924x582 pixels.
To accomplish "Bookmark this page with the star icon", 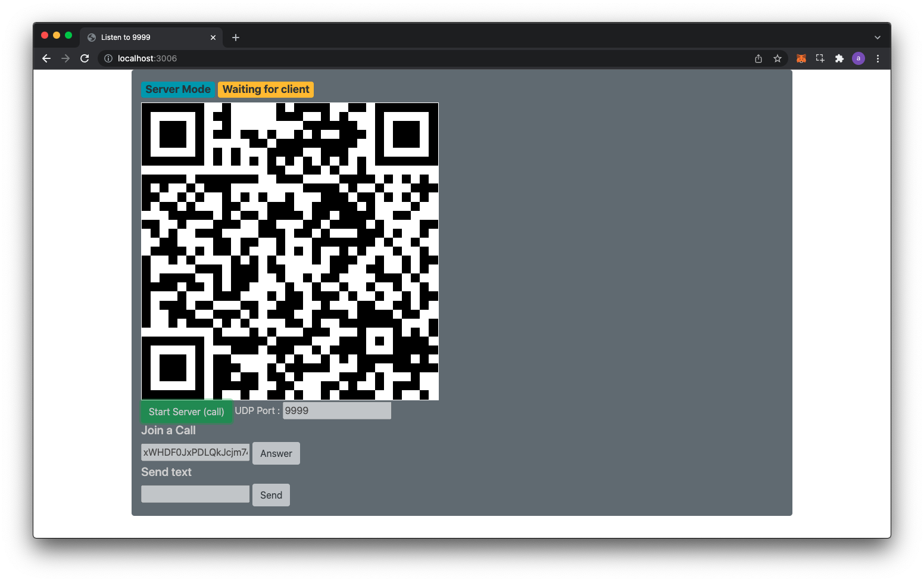I will (x=778, y=58).
